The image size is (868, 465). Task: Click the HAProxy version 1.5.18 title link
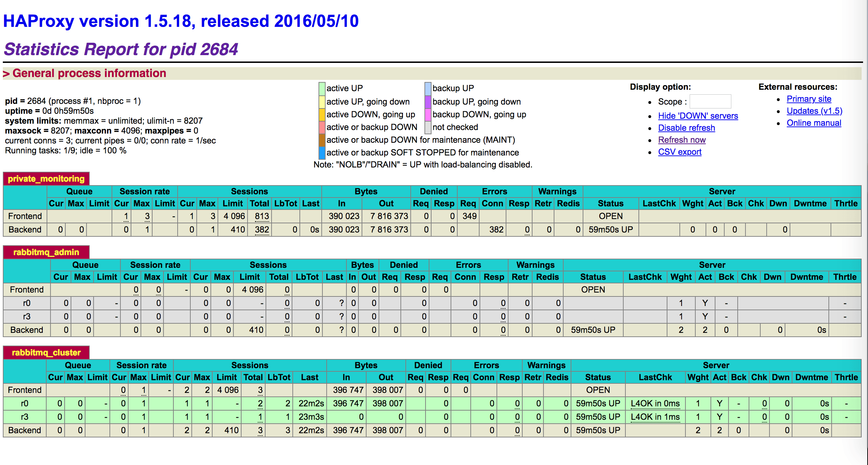pyautogui.click(x=181, y=21)
